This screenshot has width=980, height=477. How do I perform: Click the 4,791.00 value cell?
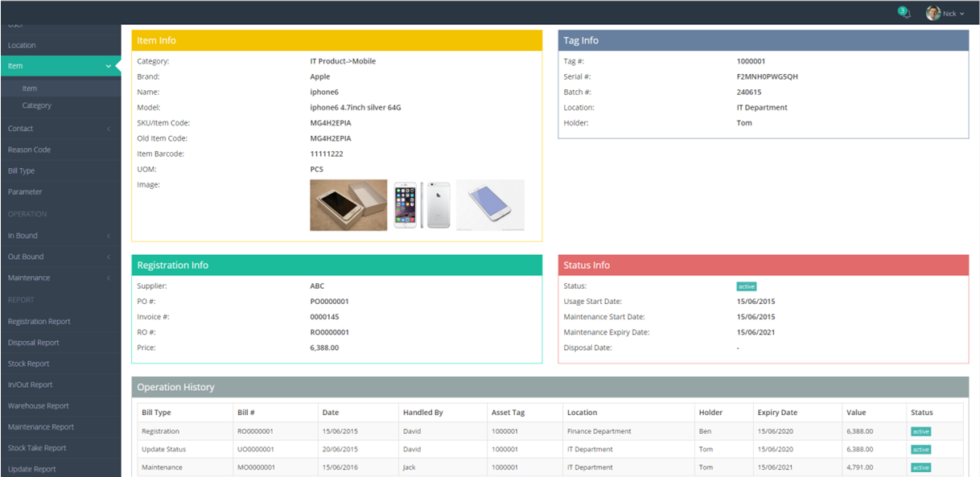pyautogui.click(x=859, y=467)
